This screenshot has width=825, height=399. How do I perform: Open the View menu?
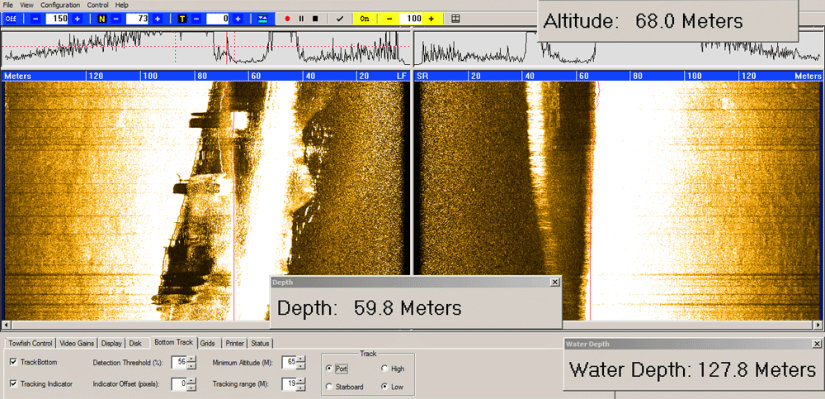coord(27,5)
